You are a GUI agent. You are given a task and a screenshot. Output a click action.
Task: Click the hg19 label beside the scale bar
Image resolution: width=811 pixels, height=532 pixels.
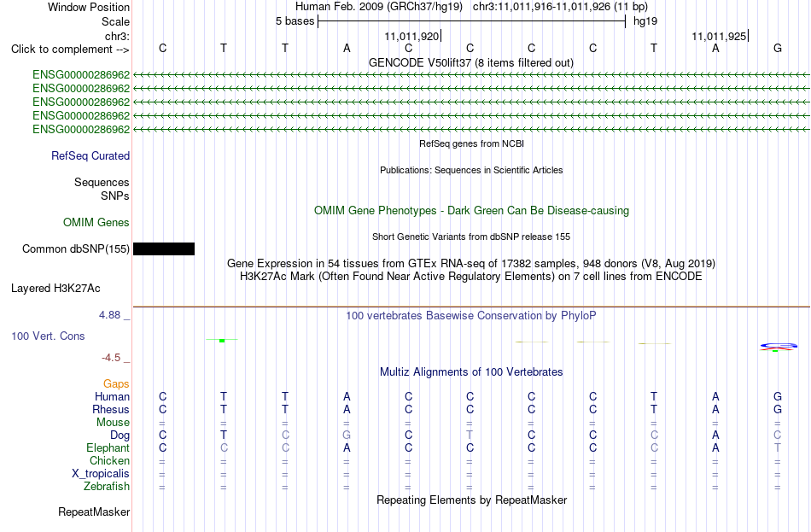645,21
